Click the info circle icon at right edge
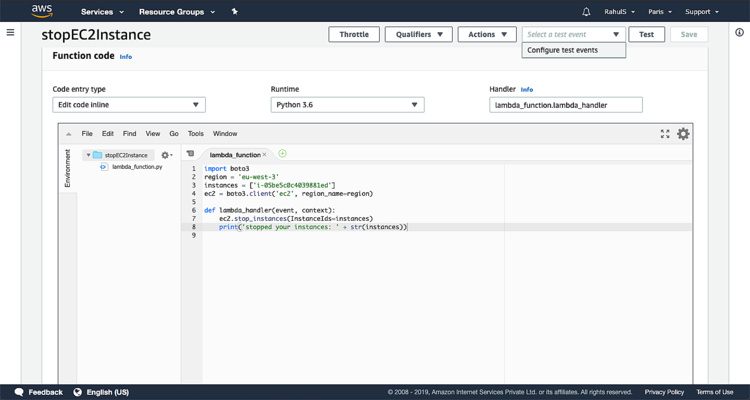 pyautogui.click(x=739, y=33)
